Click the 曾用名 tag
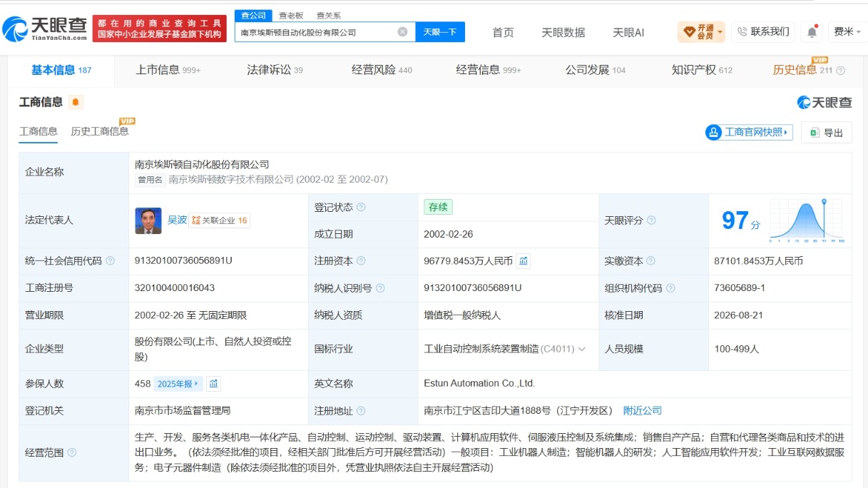Viewport: 868px width, 488px height. pos(150,180)
